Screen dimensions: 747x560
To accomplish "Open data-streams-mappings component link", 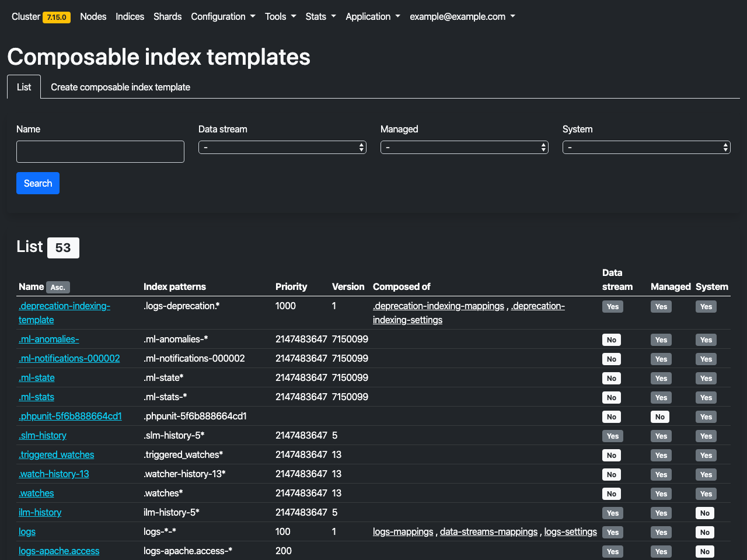I will pos(488,531).
